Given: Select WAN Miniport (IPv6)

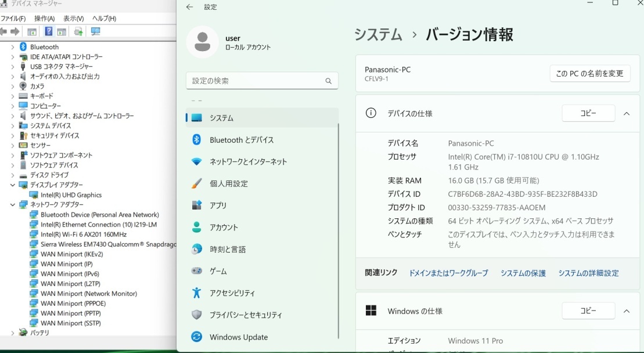Looking at the screenshot, I should coord(70,274).
